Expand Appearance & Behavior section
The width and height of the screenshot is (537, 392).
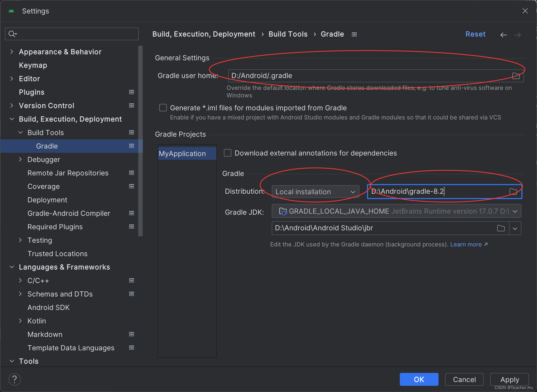click(x=12, y=52)
